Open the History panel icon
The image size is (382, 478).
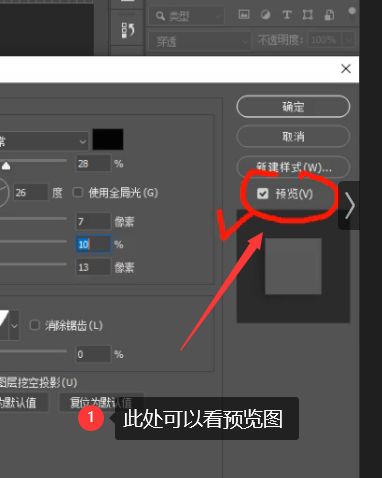(x=128, y=30)
